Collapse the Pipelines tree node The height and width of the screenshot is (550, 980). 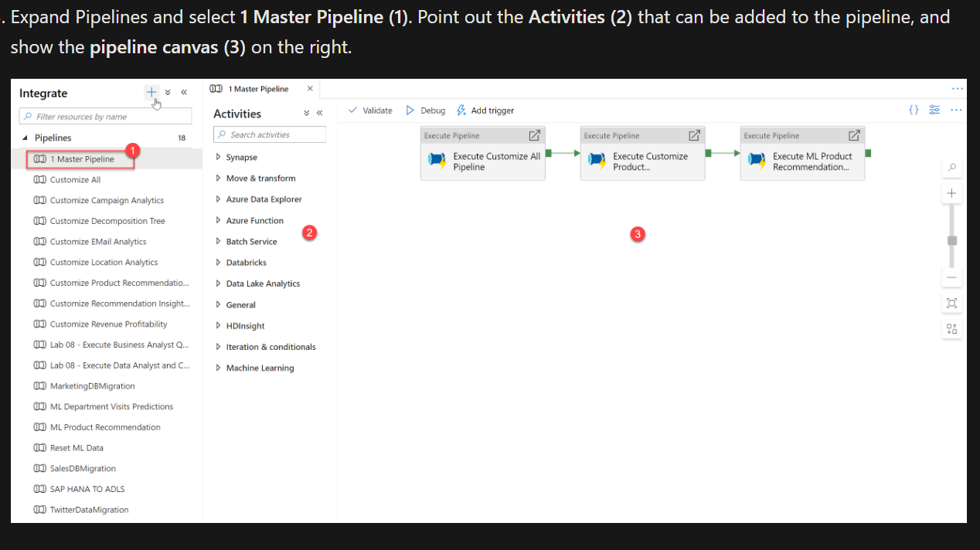tap(24, 137)
